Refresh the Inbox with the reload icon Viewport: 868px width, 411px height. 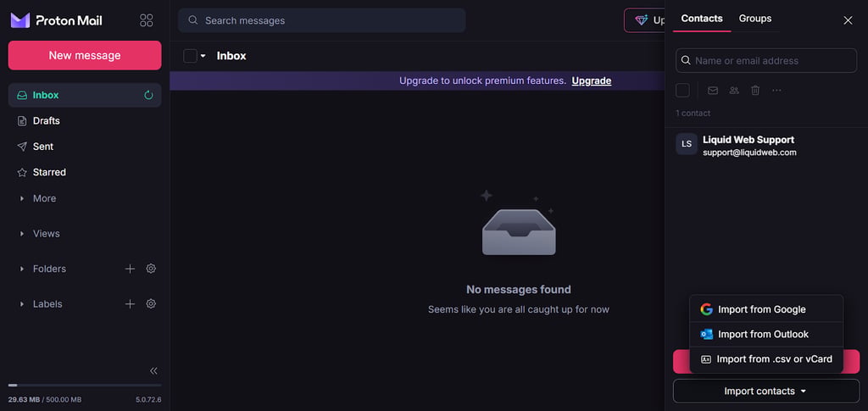point(148,95)
